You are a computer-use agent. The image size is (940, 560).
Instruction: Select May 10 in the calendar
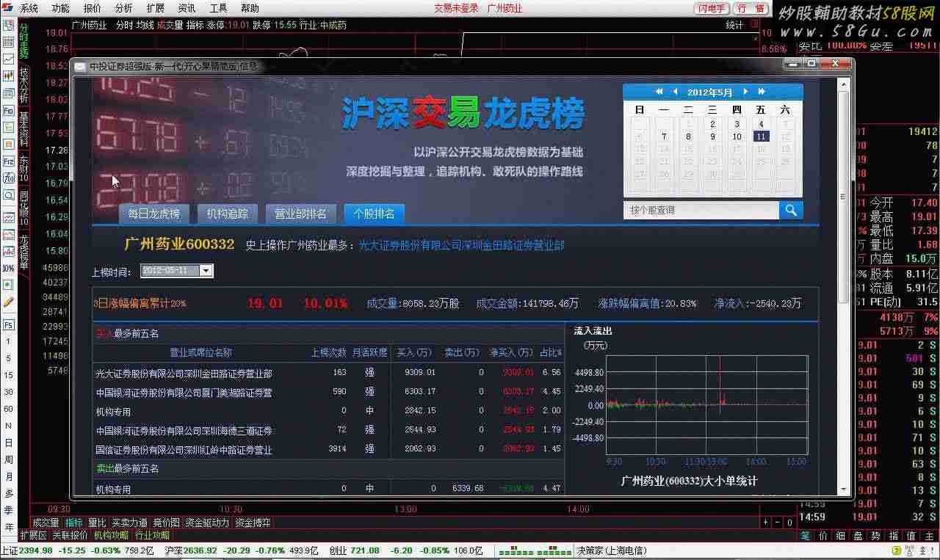(x=737, y=137)
